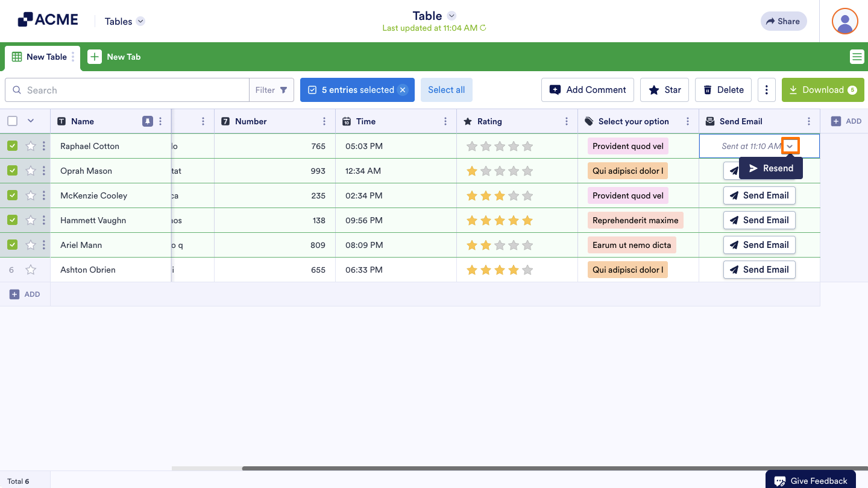
Task: Open the hamburger menu in the green bar
Action: coord(857,57)
